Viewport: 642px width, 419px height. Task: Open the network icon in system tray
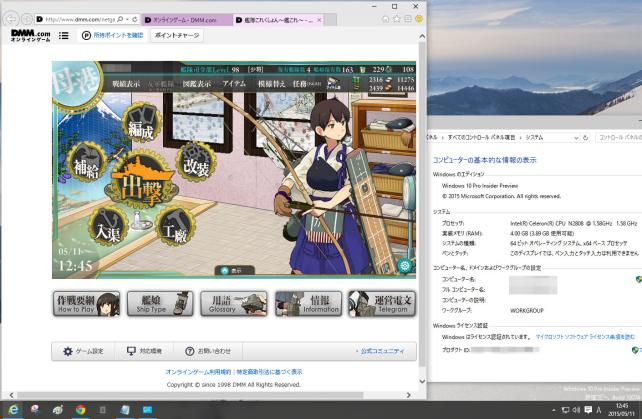coord(565,410)
